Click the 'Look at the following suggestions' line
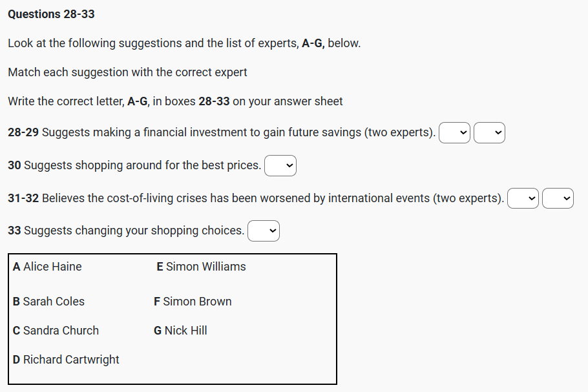588x392 pixels. coord(184,43)
